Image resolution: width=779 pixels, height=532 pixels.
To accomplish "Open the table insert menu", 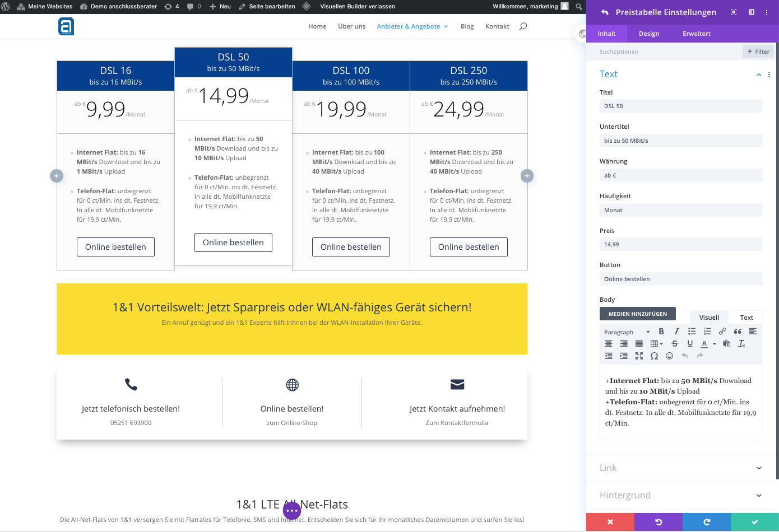I will [x=656, y=344].
